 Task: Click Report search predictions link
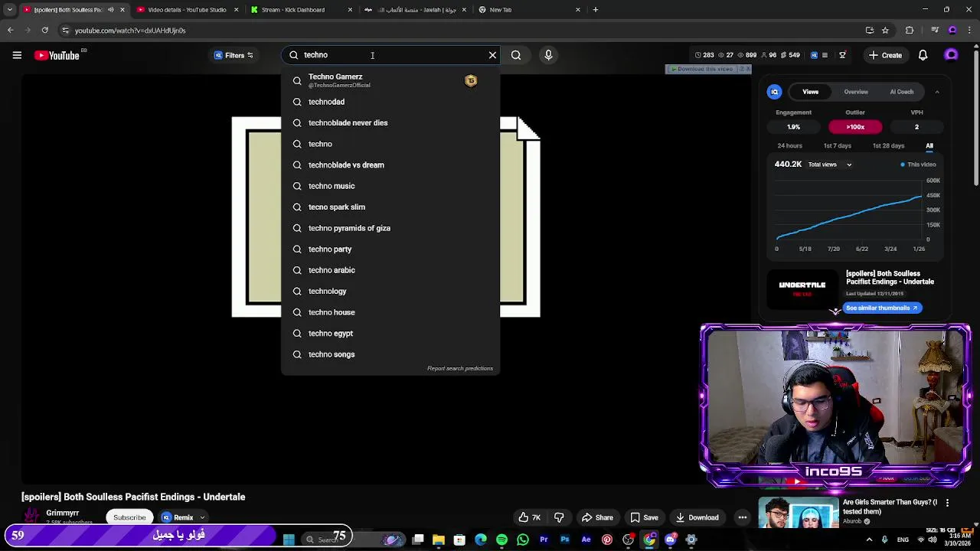pos(460,368)
